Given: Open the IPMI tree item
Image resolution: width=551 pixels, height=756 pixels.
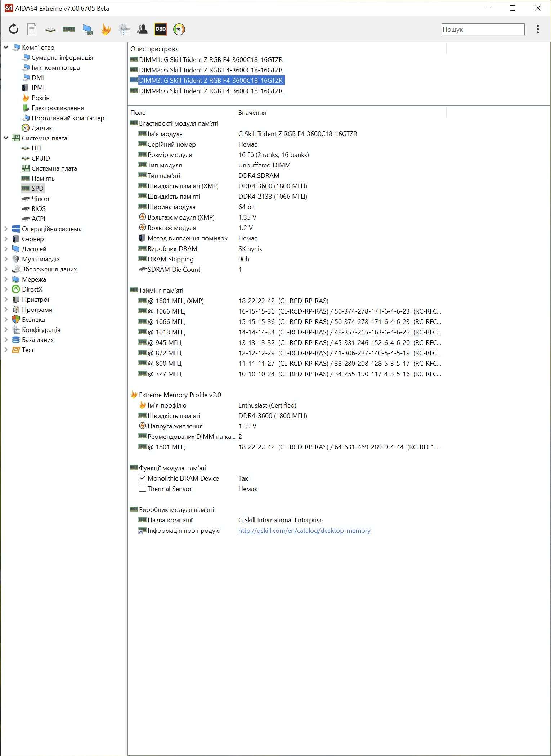Looking at the screenshot, I should (x=38, y=88).
